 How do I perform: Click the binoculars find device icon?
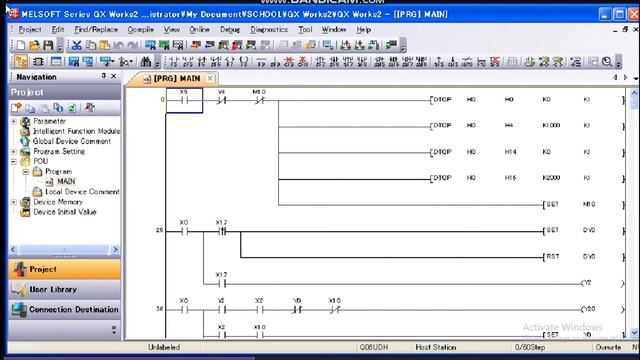146,62
